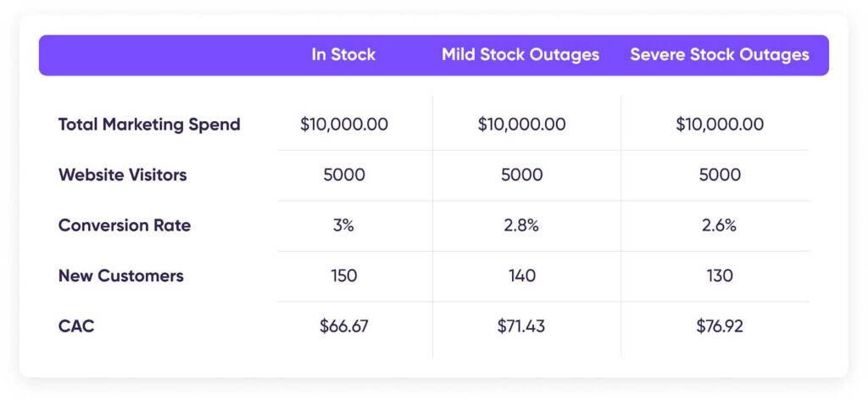Image resolution: width=868 pixels, height=400 pixels.
Task: Click the $76.92 CAC cell
Action: pos(720,326)
